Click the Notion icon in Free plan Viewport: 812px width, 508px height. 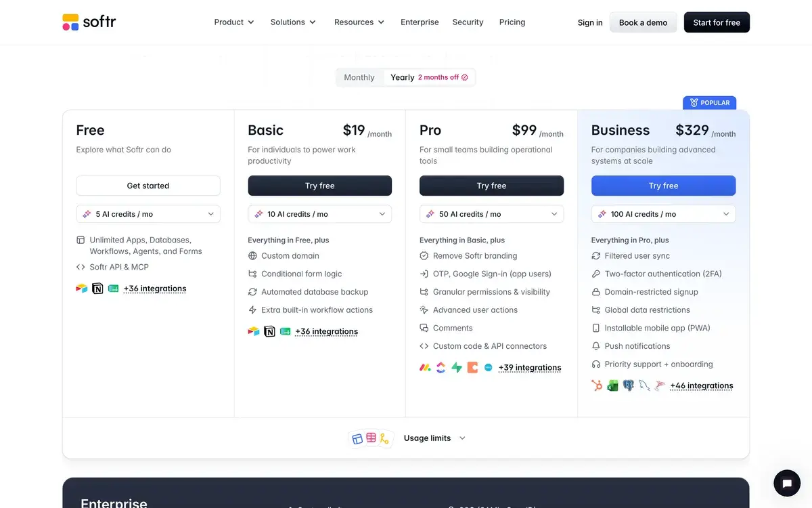pyautogui.click(x=97, y=289)
